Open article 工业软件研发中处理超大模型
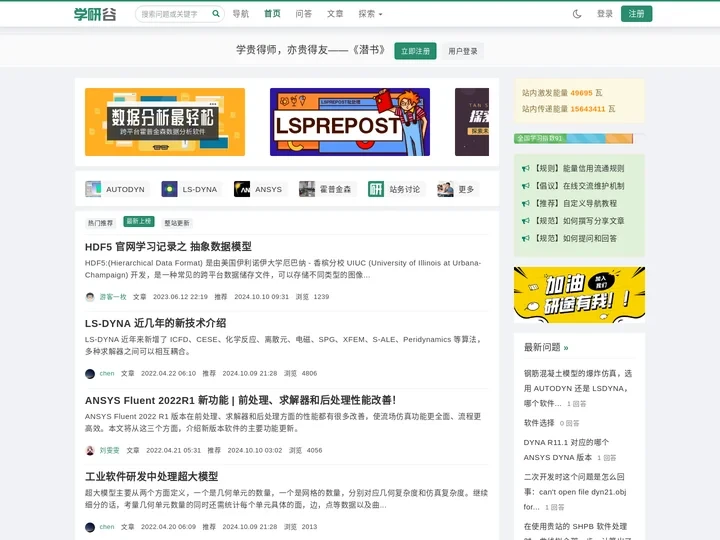 (x=152, y=477)
